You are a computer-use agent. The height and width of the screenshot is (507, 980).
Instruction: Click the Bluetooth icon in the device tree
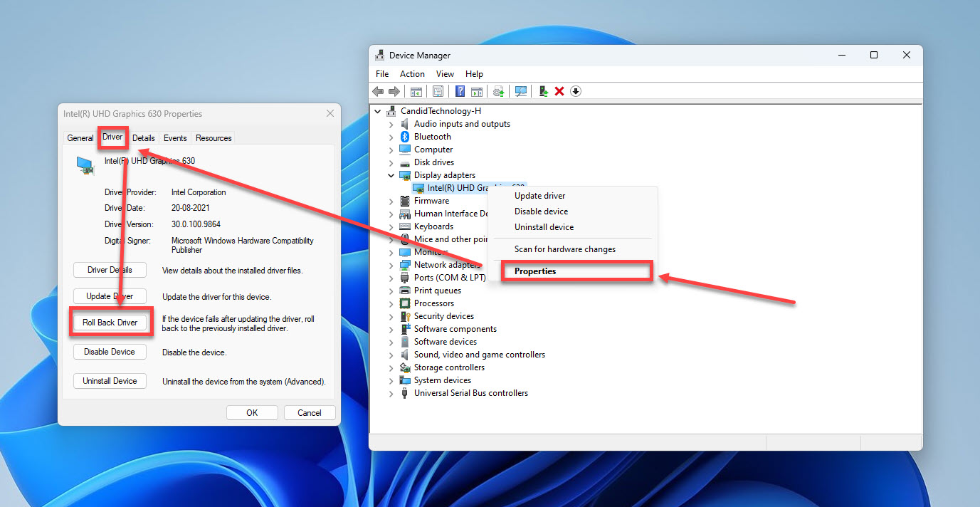click(405, 137)
